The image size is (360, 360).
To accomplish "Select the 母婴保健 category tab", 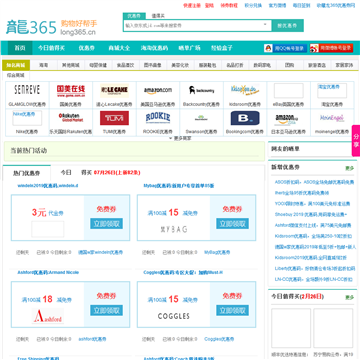I will click(98, 65).
